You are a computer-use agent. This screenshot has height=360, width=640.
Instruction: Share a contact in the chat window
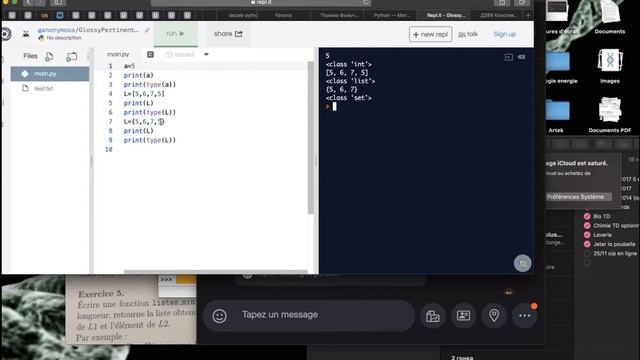(463, 316)
